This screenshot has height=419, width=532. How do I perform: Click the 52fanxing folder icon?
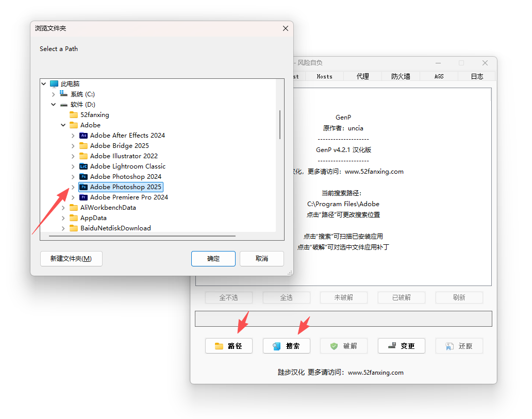[x=74, y=115]
